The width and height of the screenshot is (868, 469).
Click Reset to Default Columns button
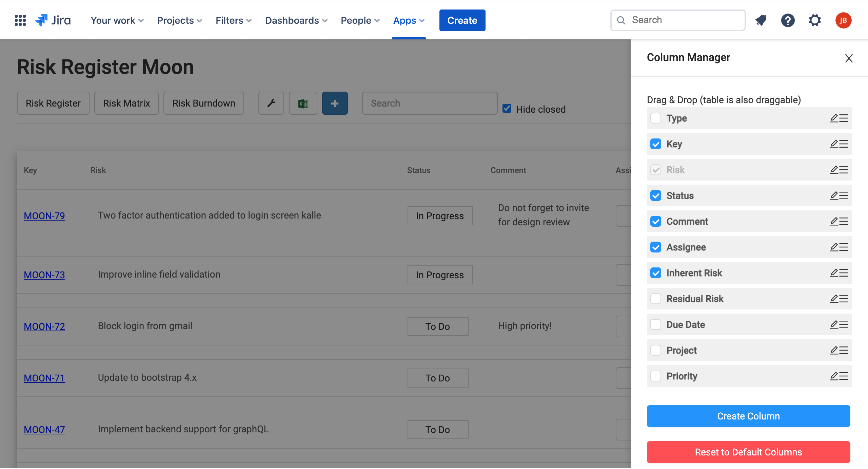(748, 452)
